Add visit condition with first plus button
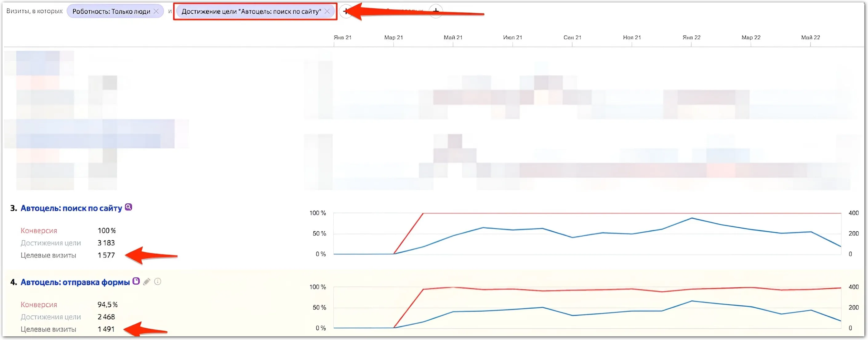Viewport: 868px width, 340px height. click(x=345, y=11)
